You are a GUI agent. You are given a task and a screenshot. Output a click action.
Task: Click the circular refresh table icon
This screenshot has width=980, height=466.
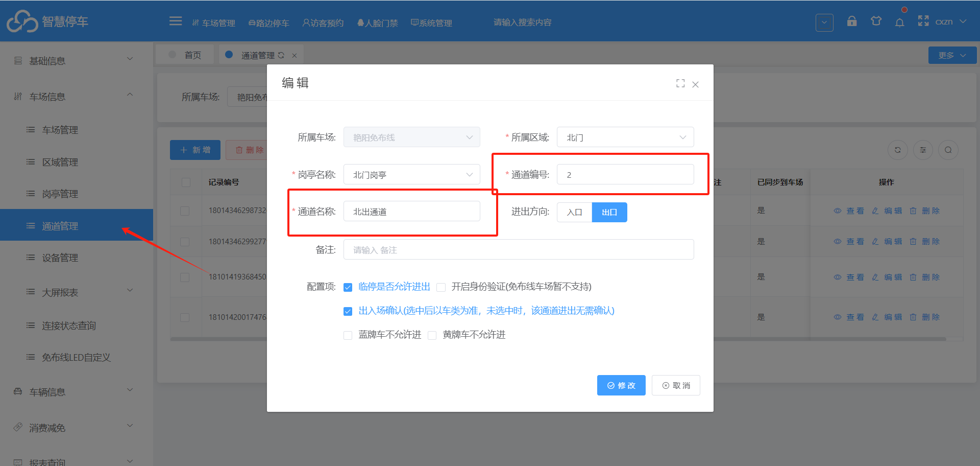897,150
